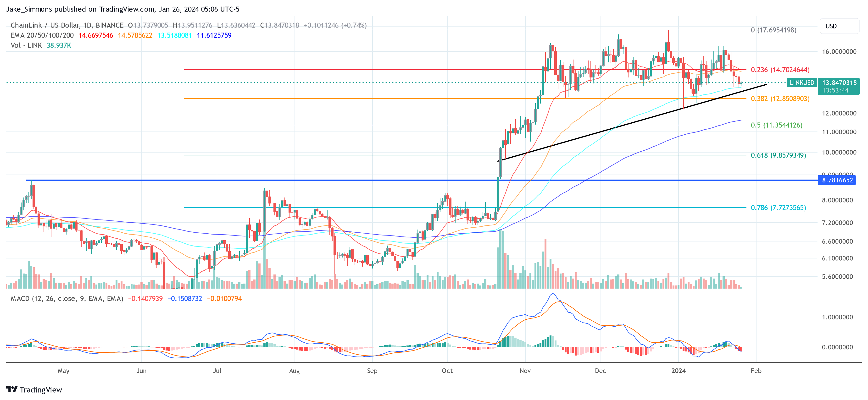Click the low price value L13.6360442
This screenshot has height=400, width=868.
[236, 25]
